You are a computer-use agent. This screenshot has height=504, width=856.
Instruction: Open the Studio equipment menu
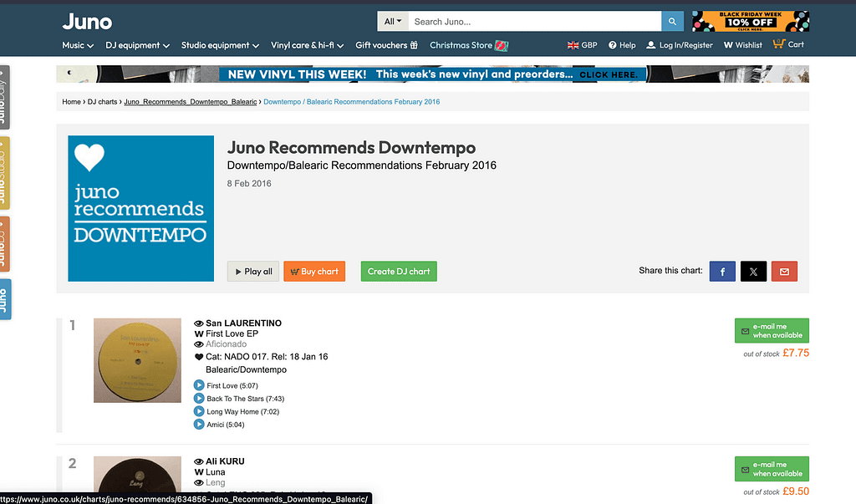220,45
